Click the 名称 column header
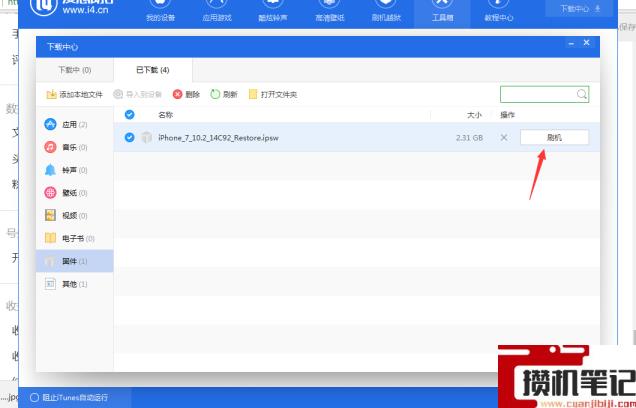 [x=165, y=115]
